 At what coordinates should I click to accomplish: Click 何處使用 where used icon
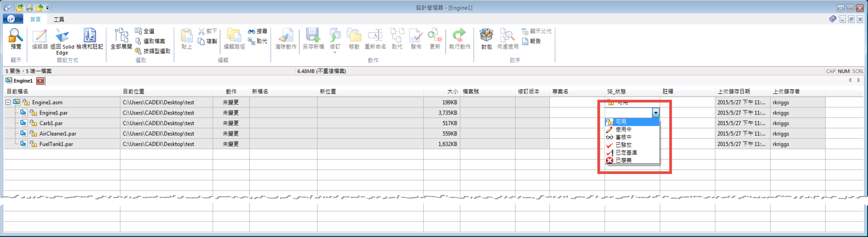pos(507,35)
